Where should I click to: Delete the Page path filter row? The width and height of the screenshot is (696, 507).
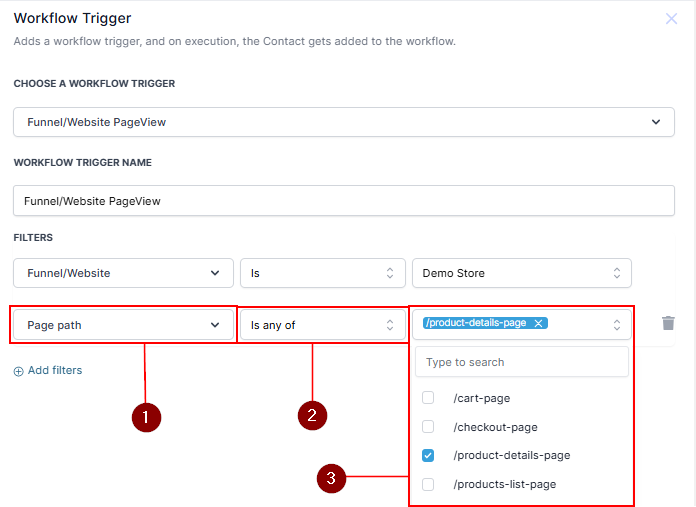[x=669, y=323]
